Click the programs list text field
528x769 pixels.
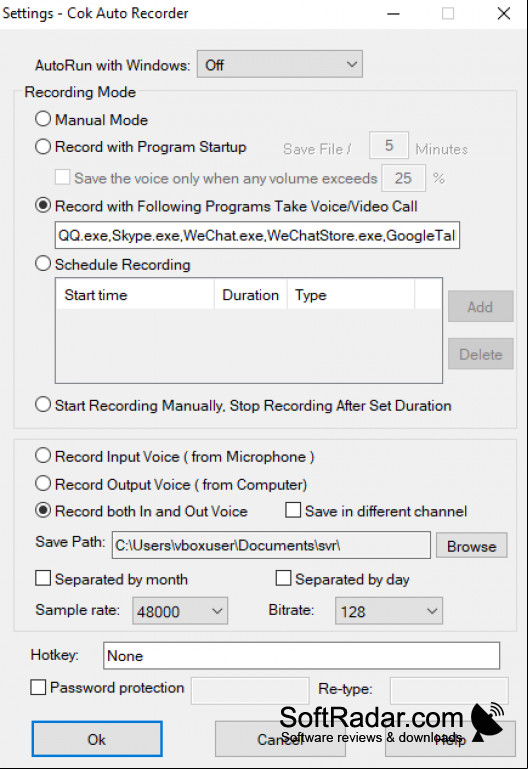click(257, 235)
